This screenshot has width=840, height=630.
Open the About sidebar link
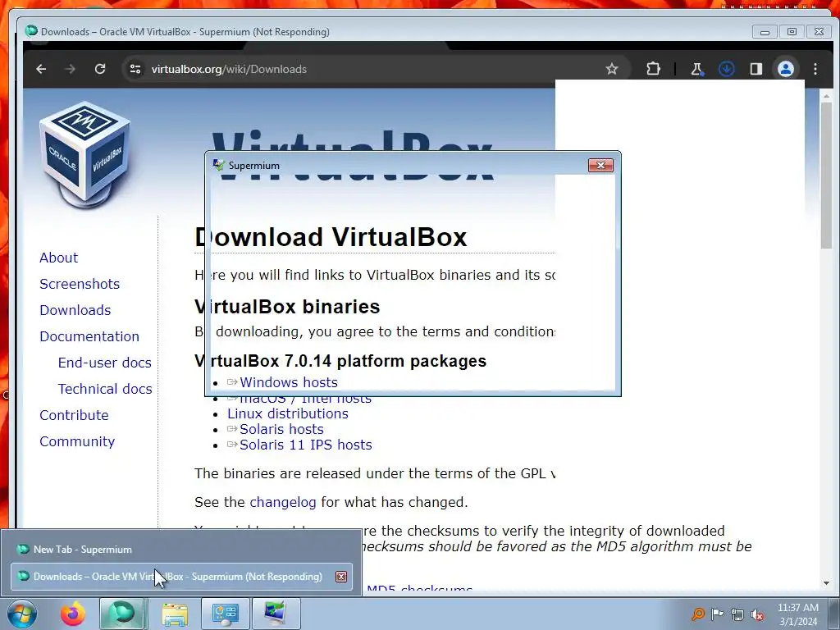[58, 258]
